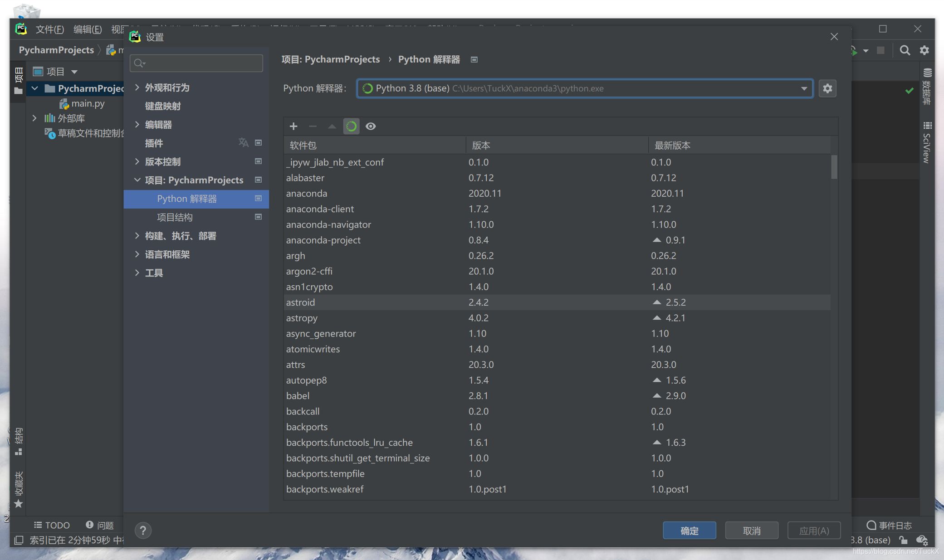Toggle the Conda package management icon
The height and width of the screenshot is (560, 944).
coord(351,126)
